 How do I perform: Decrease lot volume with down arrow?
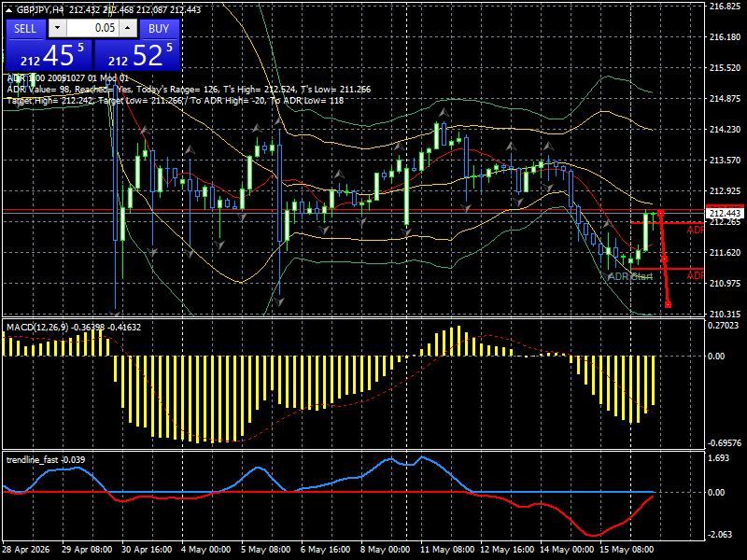click(58, 28)
